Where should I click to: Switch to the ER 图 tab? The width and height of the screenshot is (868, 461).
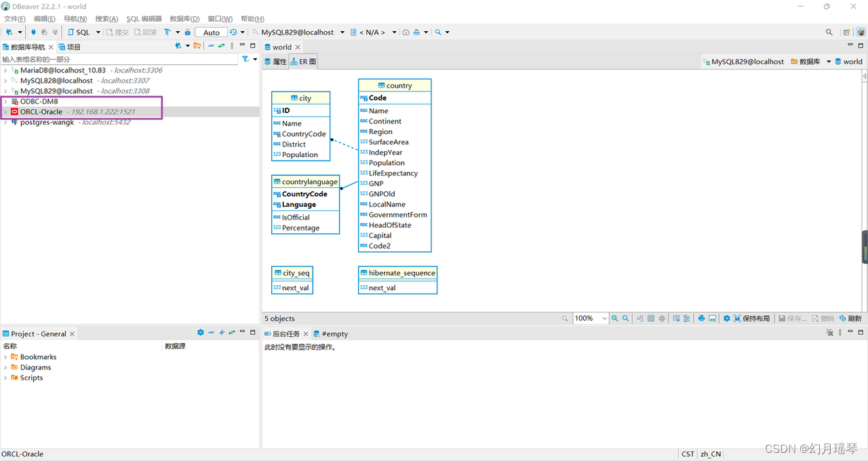(x=303, y=62)
